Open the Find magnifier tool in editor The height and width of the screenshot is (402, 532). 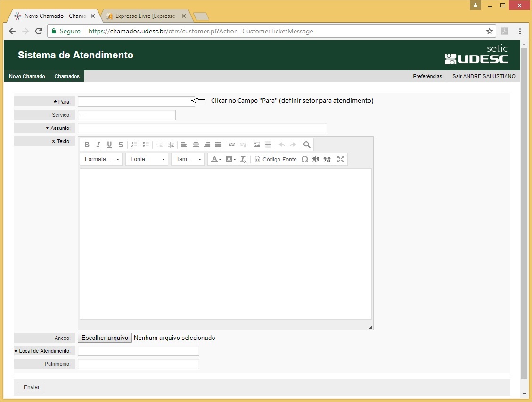(307, 145)
